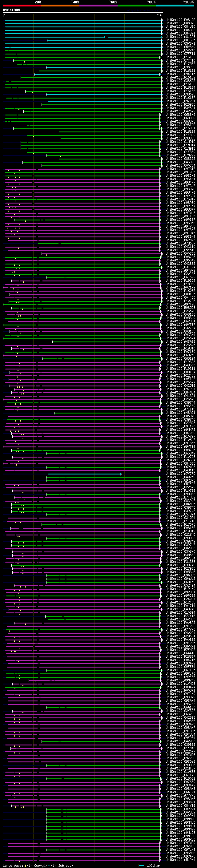The image size is (197, 868).
Task: Click the cyan ~100% identity legend segment
Action: [175, 6]
